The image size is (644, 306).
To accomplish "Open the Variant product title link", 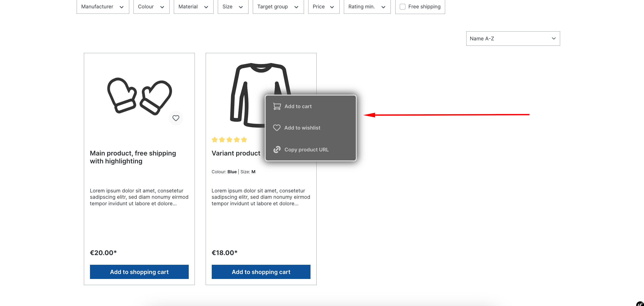I will (236, 153).
